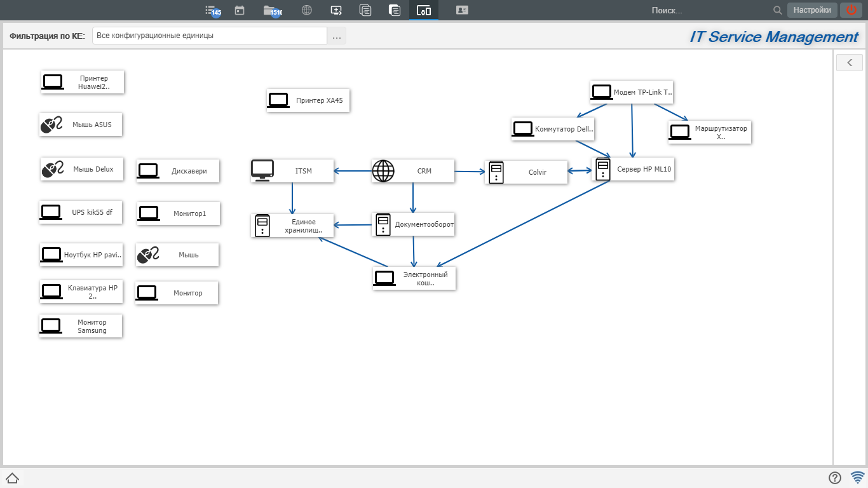Image resolution: width=868 pixels, height=488 pixels.
Task: Select the Коммутатор Dell.. node
Action: 553,129
